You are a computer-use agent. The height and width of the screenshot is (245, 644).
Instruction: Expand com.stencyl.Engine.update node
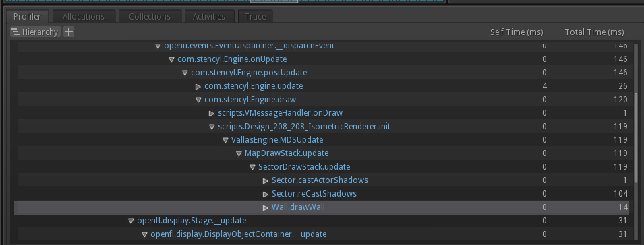[x=198, y=86]
